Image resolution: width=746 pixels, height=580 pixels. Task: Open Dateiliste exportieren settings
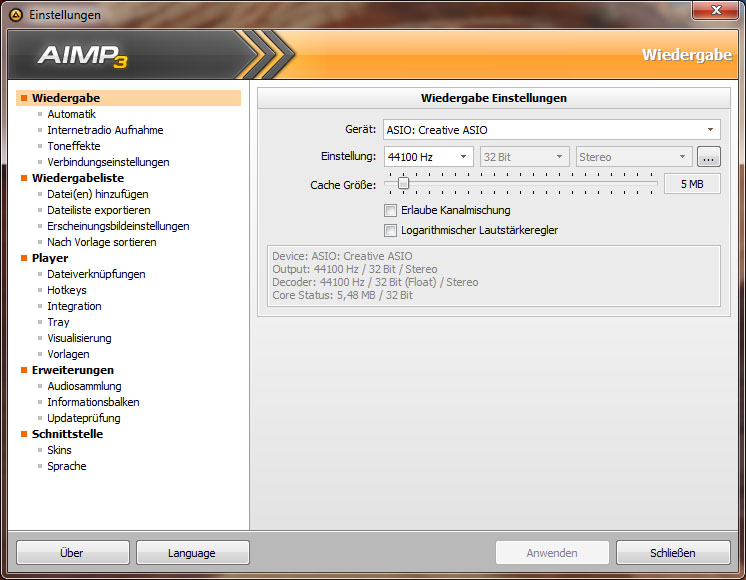point(98,210)
